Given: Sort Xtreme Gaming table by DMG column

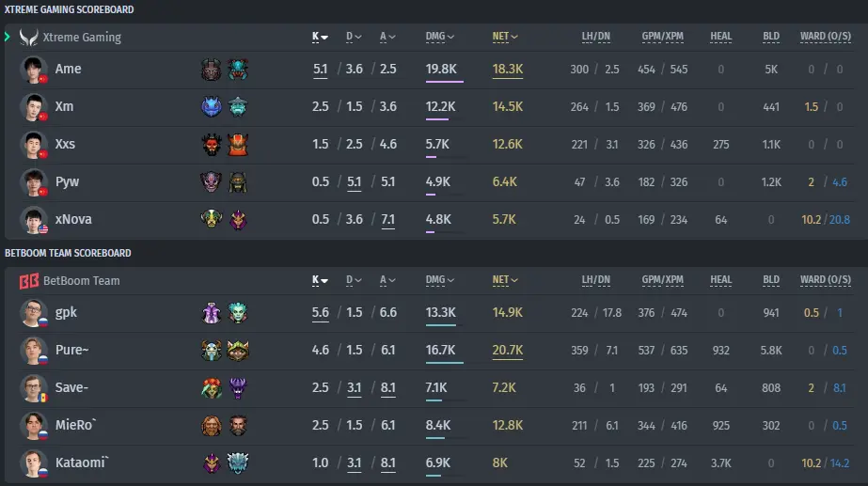Looking at the screenshot, I should tap(439, 37).
